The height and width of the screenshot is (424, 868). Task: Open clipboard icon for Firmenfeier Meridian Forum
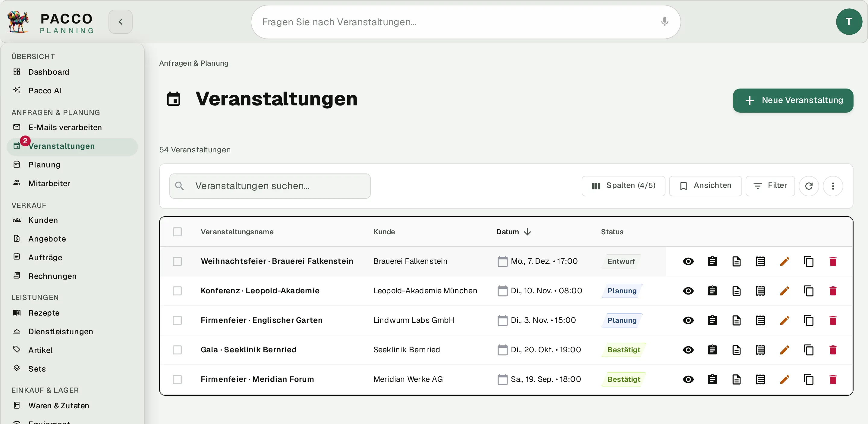tap(712, 379)
